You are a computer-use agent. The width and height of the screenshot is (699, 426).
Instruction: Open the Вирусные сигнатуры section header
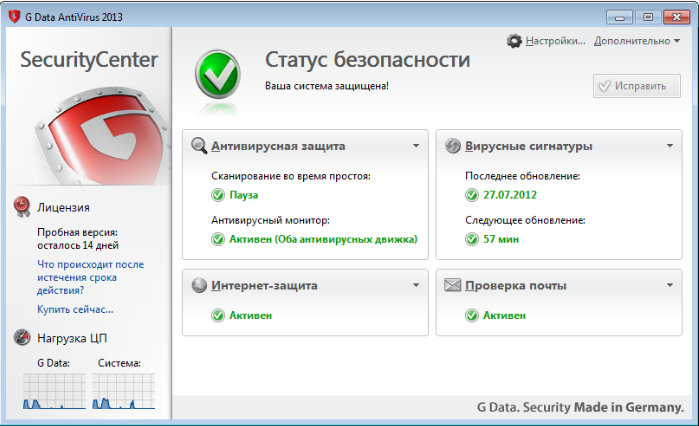click(x=529, y=146)
